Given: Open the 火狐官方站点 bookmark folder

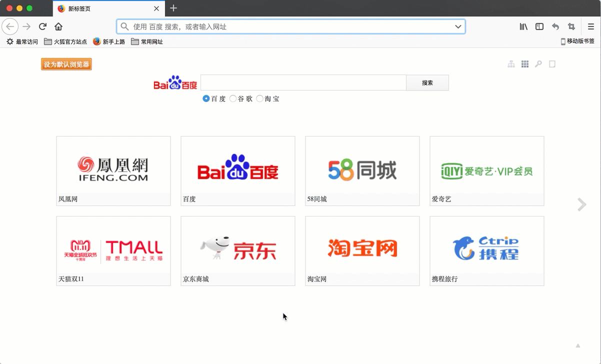Looking at the screenshot, I should pos(65,41).
